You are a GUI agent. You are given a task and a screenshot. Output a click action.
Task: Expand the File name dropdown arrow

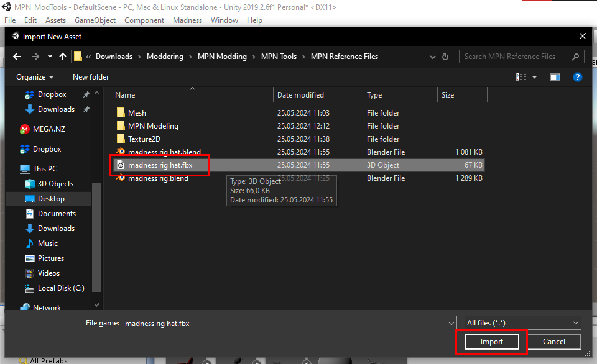point(451,323)
